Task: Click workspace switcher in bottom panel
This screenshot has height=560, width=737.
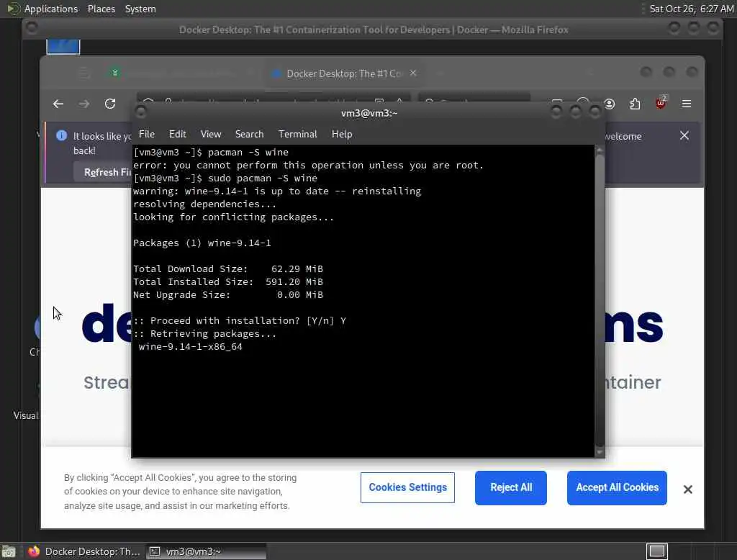Action: 656,551
